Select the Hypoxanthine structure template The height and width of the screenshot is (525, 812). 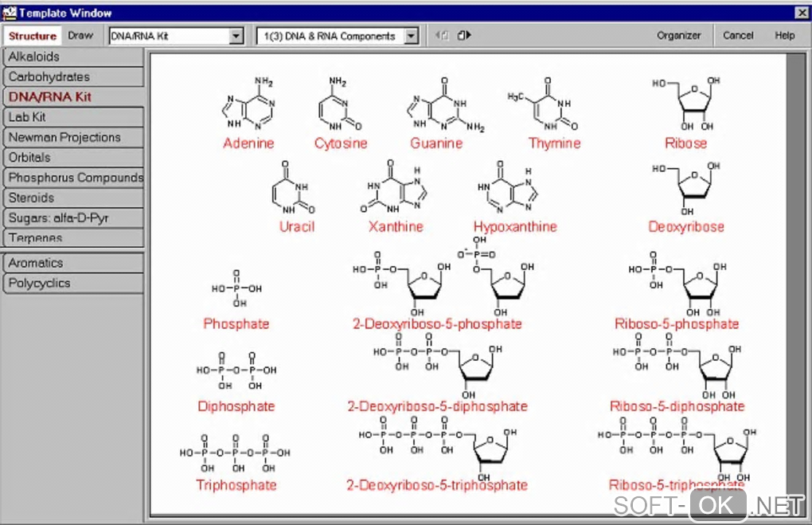[x=514, y=197]
